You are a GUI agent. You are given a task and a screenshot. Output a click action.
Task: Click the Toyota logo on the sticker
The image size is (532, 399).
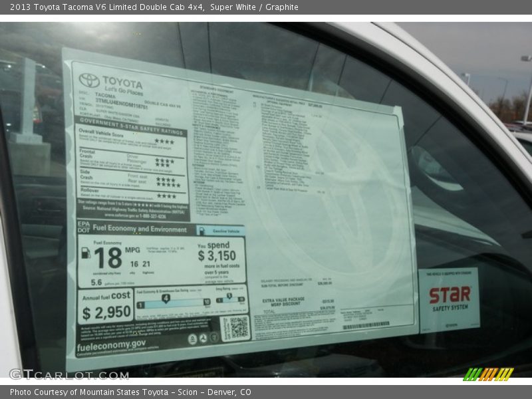click(89, 80)
